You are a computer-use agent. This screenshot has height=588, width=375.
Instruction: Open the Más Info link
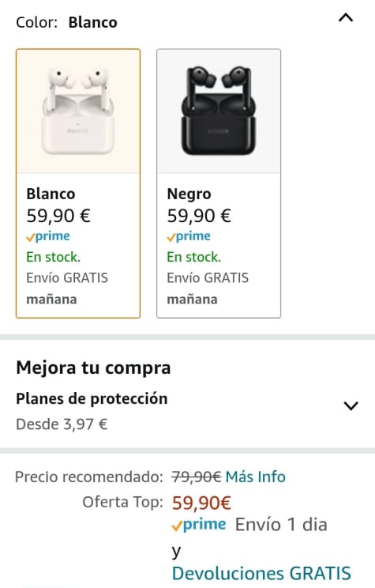255,477
